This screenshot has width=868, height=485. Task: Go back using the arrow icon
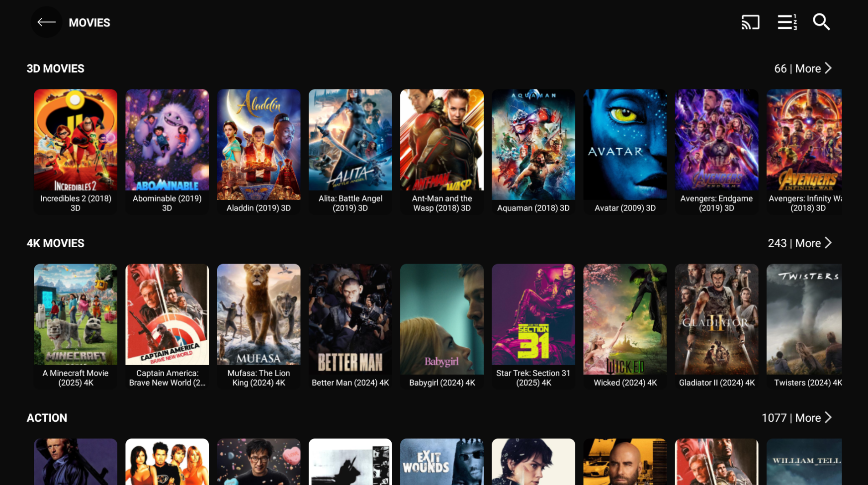coord(46,22)
